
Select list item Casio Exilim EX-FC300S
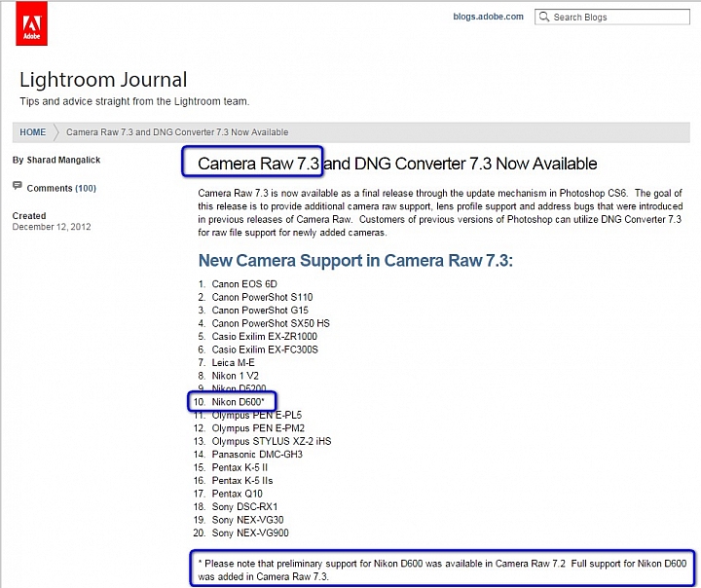click(x=265, y=349)
